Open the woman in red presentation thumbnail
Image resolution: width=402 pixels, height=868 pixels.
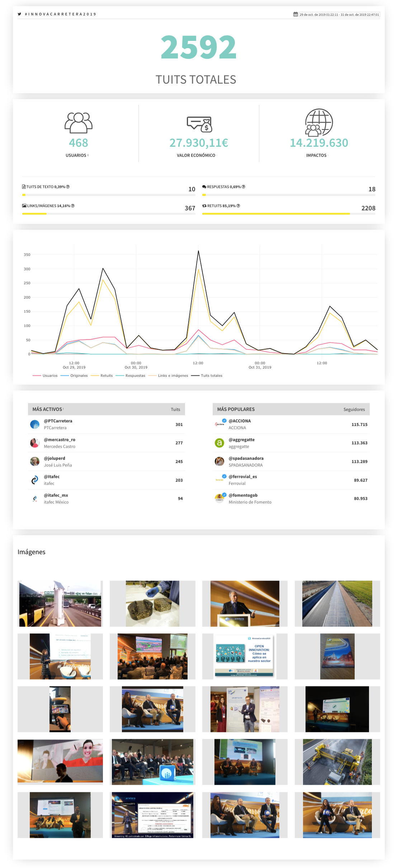pos(60,761)
